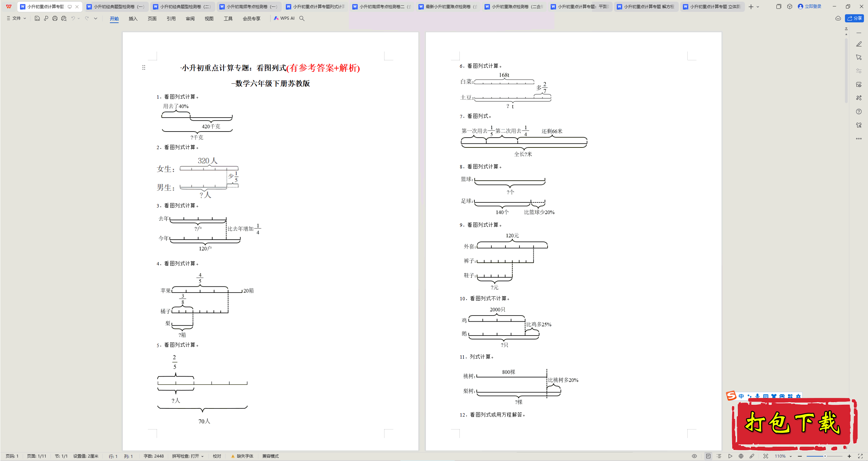Viewport: 868px width, 461px height.
Task: Click the blue 分享 share button
Action: (854, 18)
